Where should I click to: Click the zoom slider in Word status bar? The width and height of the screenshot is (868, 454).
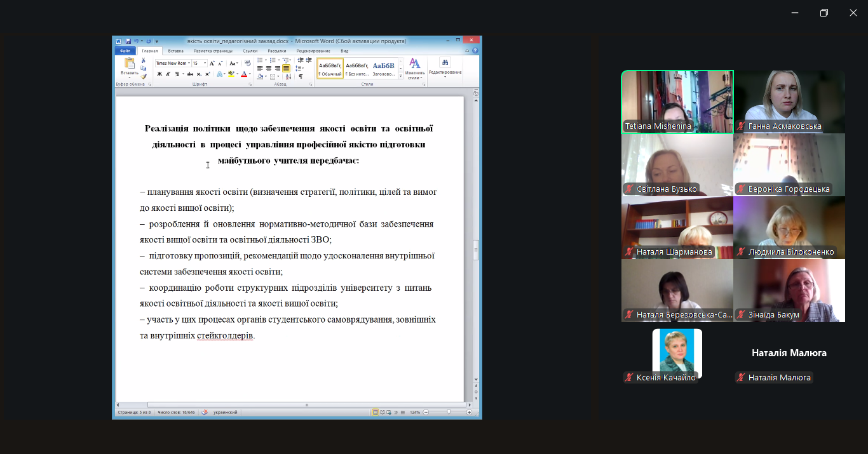(449, 412)
